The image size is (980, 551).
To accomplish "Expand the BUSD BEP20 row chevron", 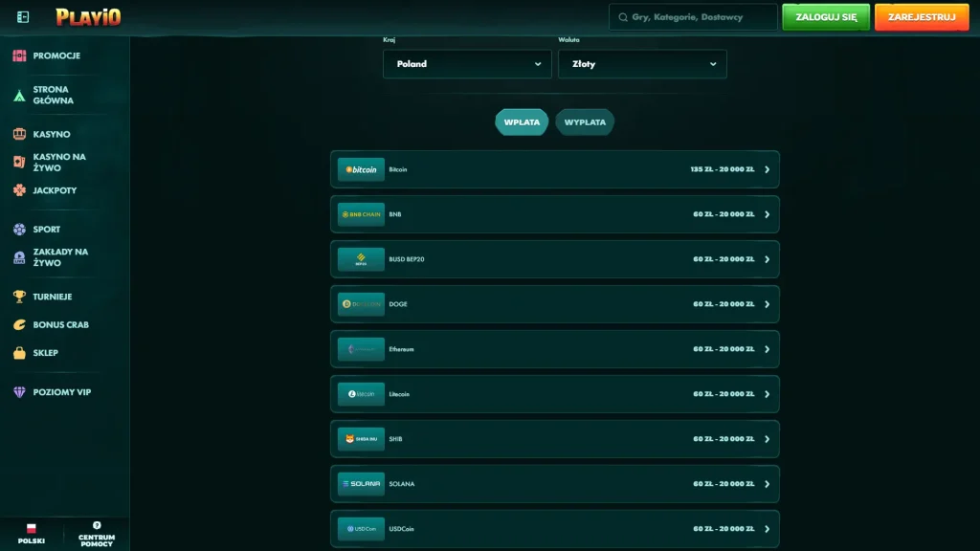I will [x=767, y=259].
